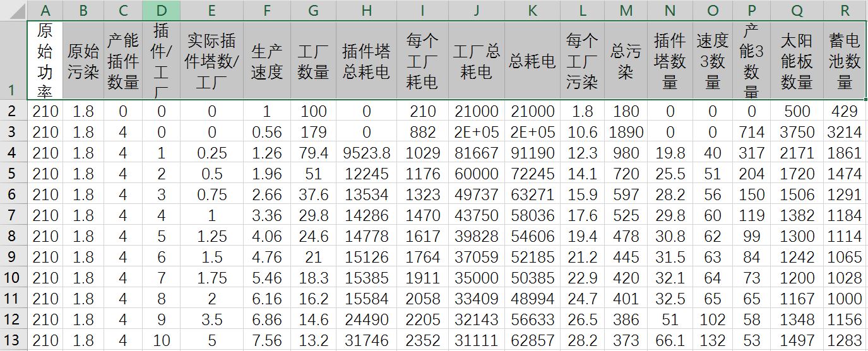Click the cell showing 1890
The image size is (868, 351).
pos(626,132)
